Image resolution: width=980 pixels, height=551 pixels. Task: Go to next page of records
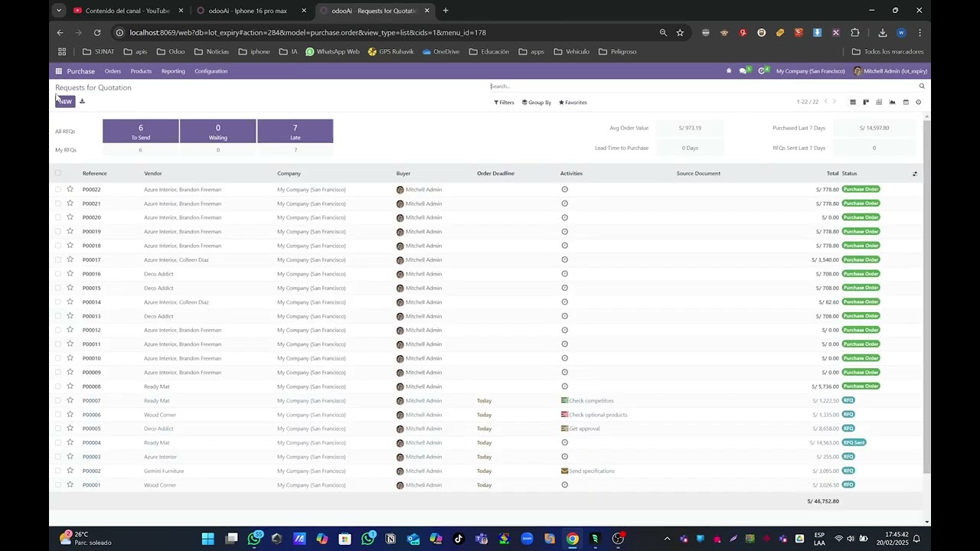point(835,102)
